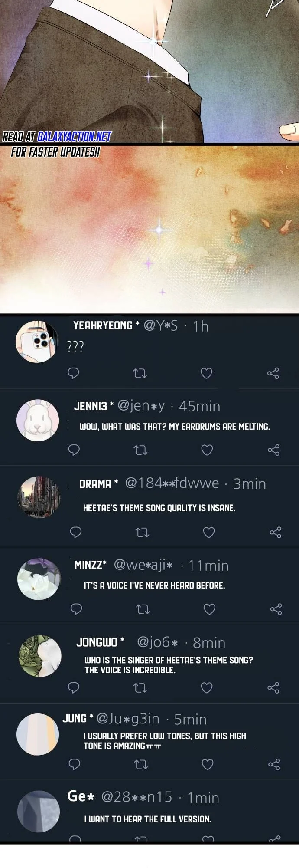Viewport: 299px width, 868px height.
Task: Open Jongwo's @jo6* handle
Action: point(157,642)
